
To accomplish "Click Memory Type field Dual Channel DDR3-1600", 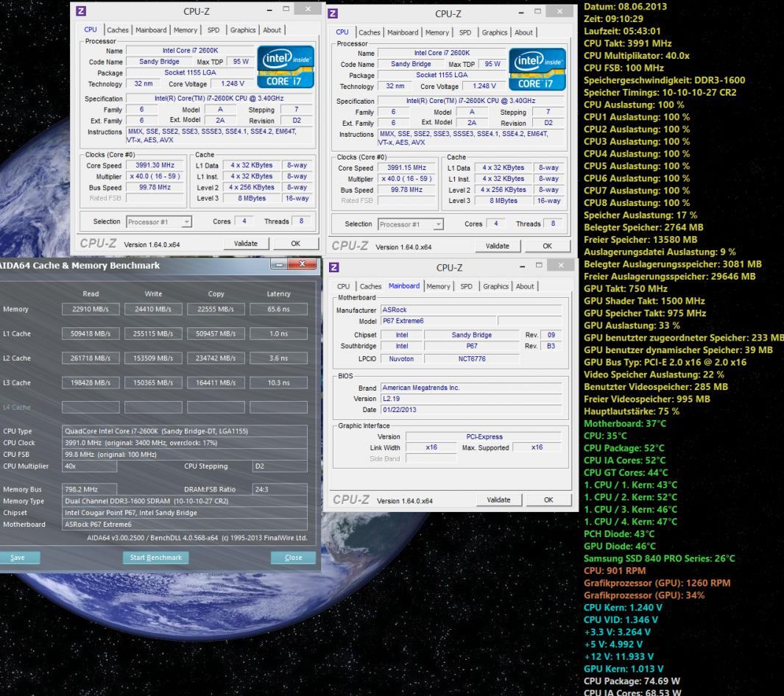I will click(185, 501).
